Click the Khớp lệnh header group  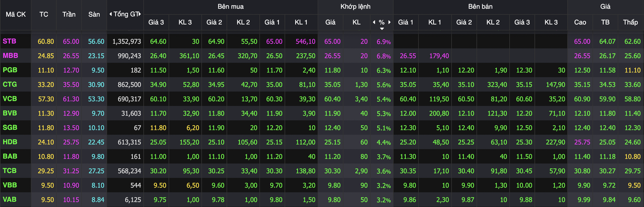[x=355, y=6]
